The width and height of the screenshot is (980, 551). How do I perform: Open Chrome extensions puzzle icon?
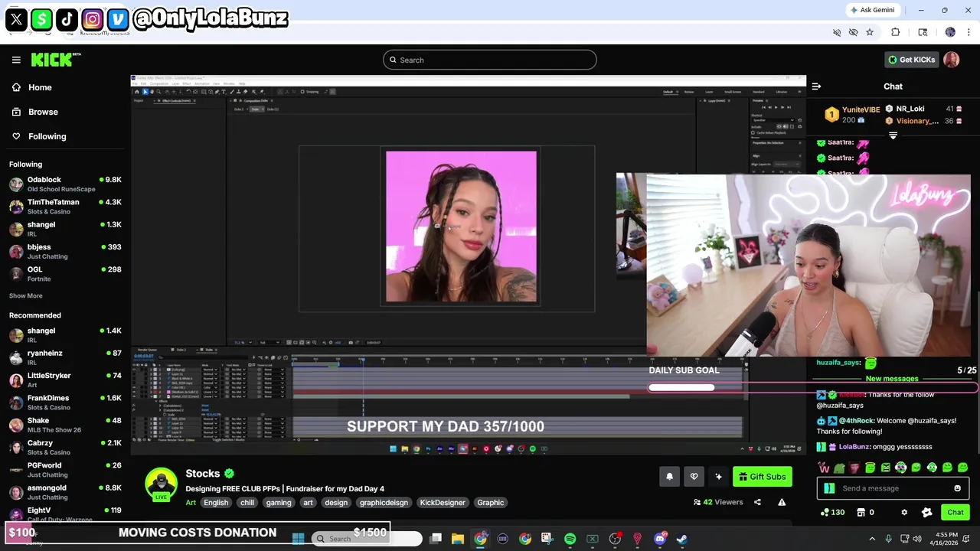click(895, 32)
